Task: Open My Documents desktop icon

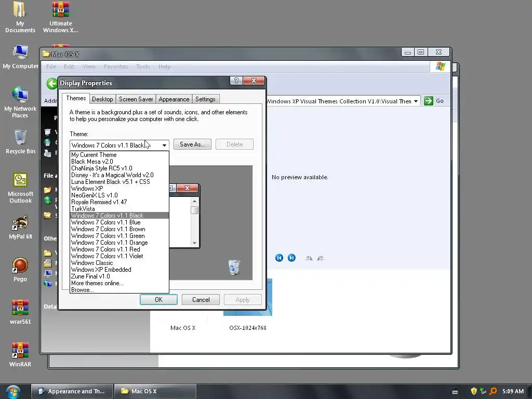Action: pyautogui.click(x=20, y=17)
